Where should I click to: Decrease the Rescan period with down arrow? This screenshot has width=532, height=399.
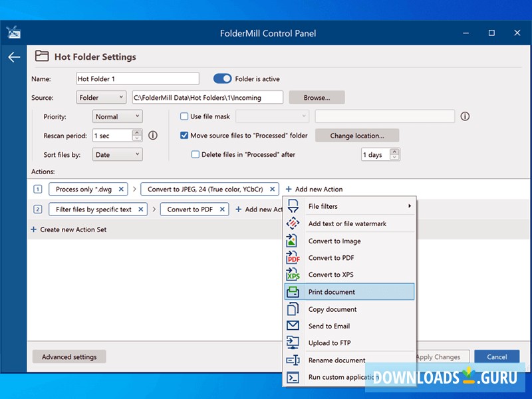coord(137,138)
